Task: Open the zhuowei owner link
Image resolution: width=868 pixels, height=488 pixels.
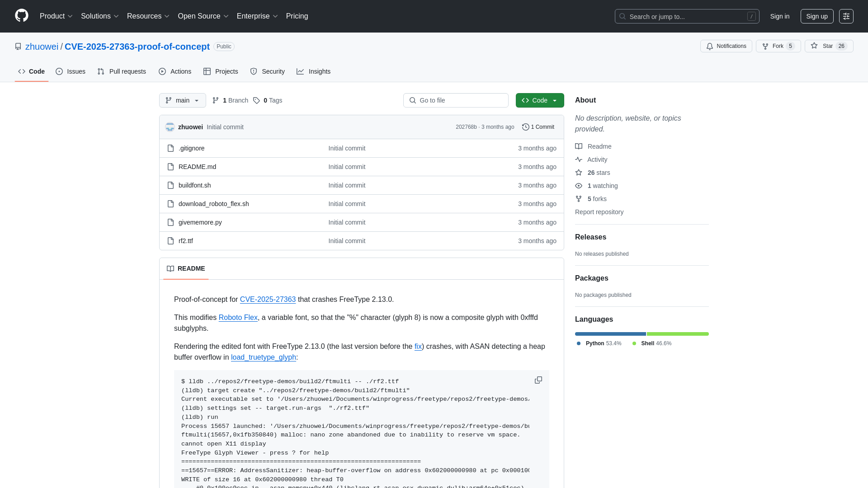Action: (x=42, y=47)
